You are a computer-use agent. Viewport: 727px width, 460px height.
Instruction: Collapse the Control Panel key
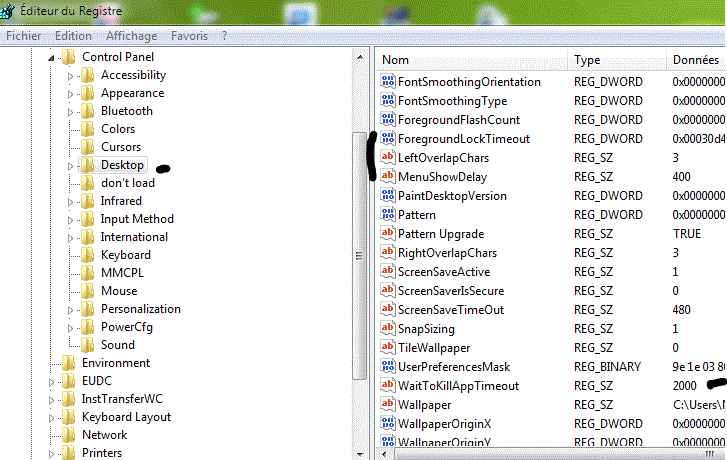[x=51, y=58]
